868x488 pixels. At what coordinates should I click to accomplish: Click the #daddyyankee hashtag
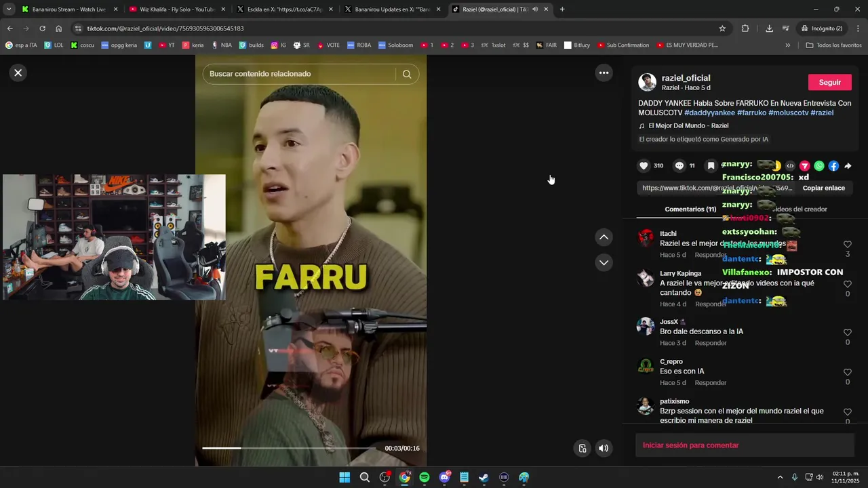pyautogui.click(x=709, y=113)
